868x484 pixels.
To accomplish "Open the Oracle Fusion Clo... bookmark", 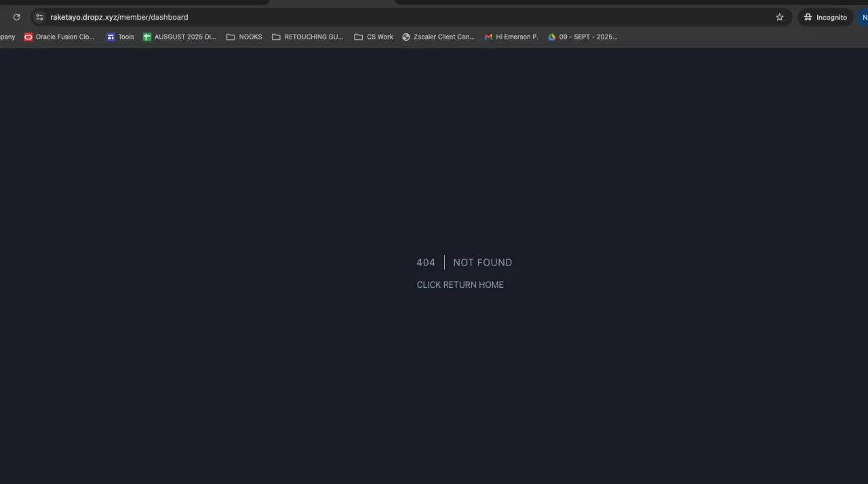I will [60, 37].
